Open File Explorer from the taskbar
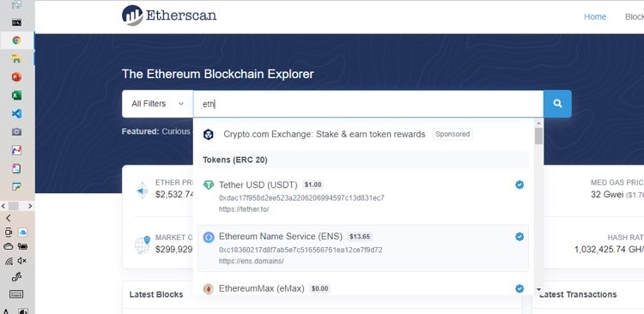 (16, 58)
